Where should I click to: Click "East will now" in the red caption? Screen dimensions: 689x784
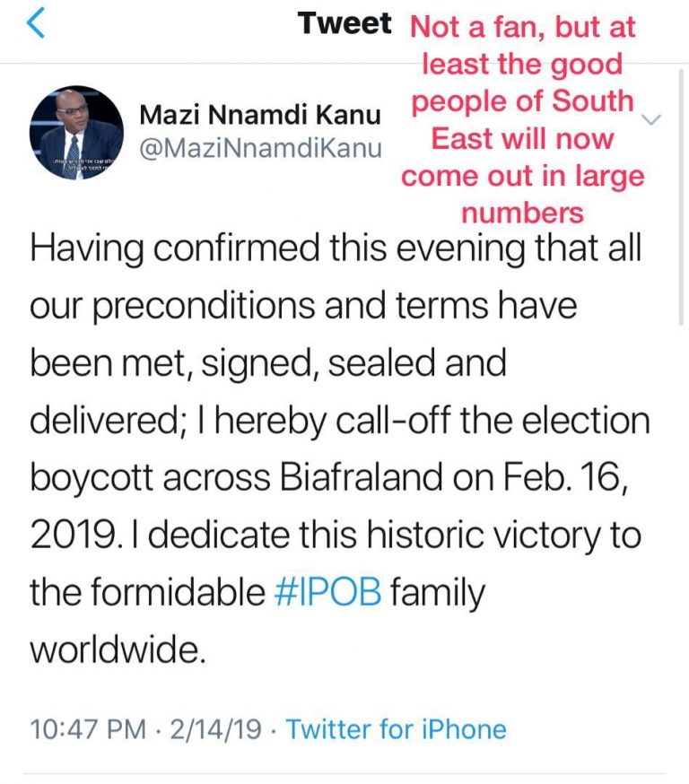coord(522,139)
